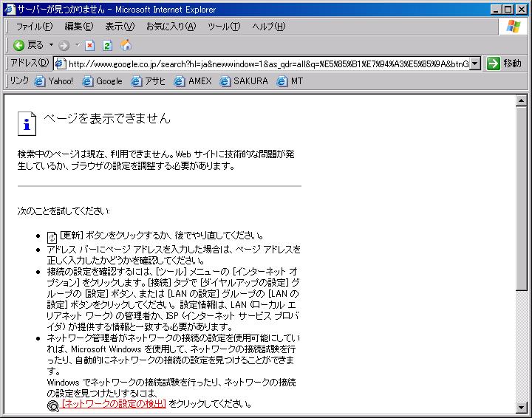Click the Forward arrow button

(64, 45)
